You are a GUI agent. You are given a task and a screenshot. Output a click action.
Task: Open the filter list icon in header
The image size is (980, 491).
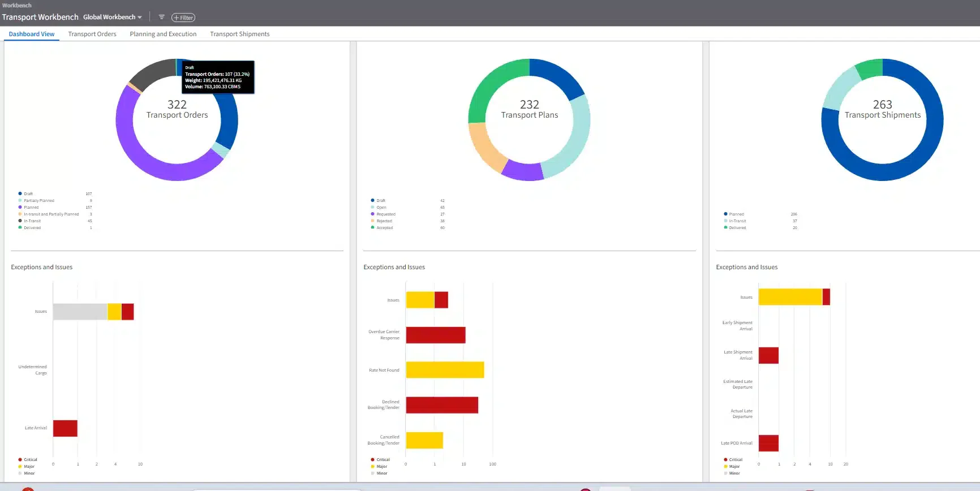coord(161,17)
